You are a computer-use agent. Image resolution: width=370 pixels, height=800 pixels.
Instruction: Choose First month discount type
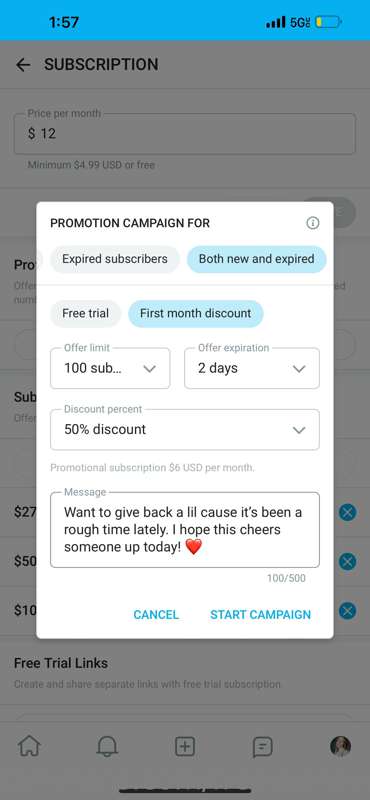pyautogui.click(x=195, y=313)
